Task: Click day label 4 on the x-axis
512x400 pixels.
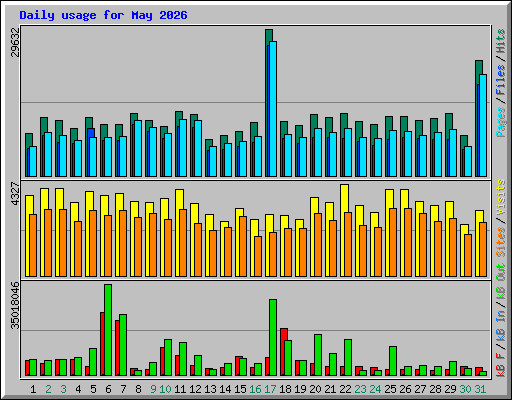Action: coord(78,389)
